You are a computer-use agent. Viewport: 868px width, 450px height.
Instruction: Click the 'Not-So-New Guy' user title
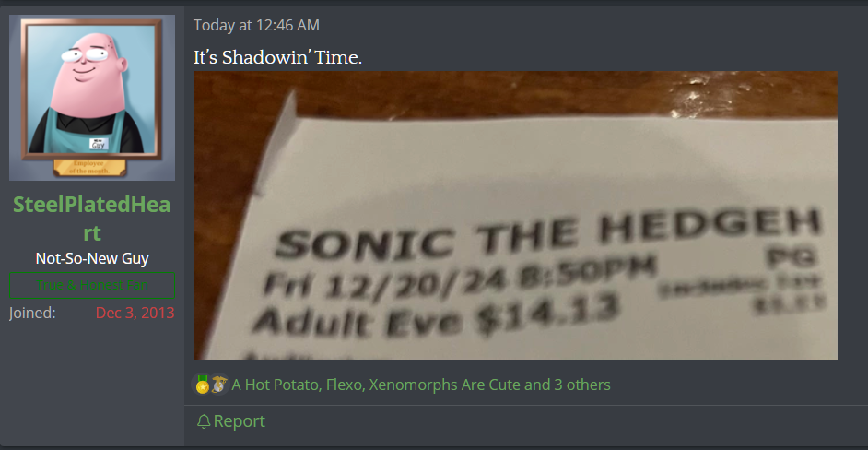[x=92, y=259]
